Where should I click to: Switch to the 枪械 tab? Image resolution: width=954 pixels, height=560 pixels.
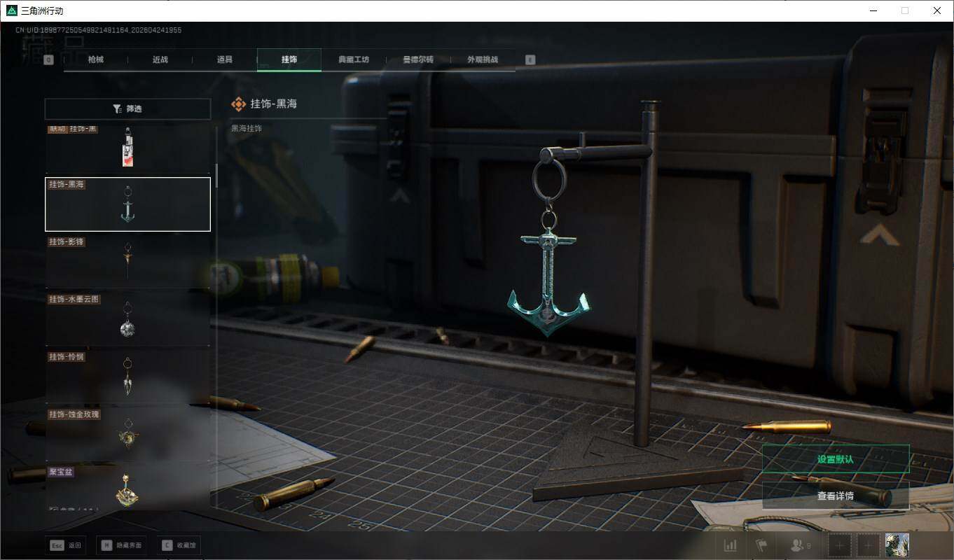pos(96,60)
